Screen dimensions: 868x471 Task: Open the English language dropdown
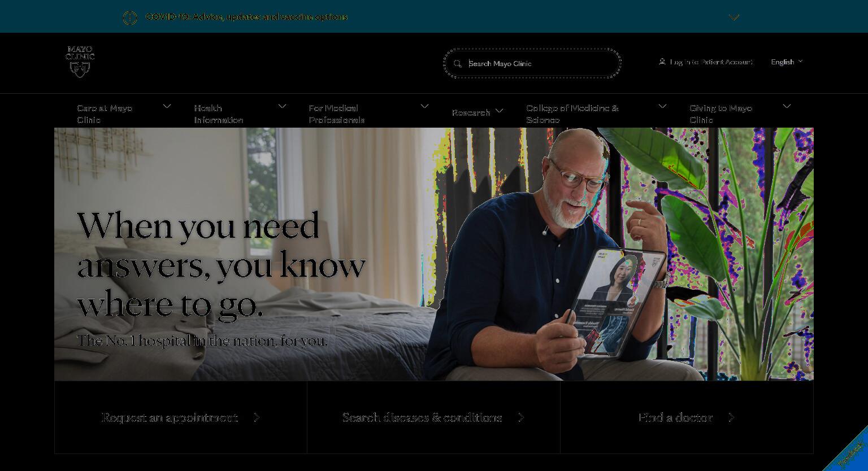coord(787,62)
